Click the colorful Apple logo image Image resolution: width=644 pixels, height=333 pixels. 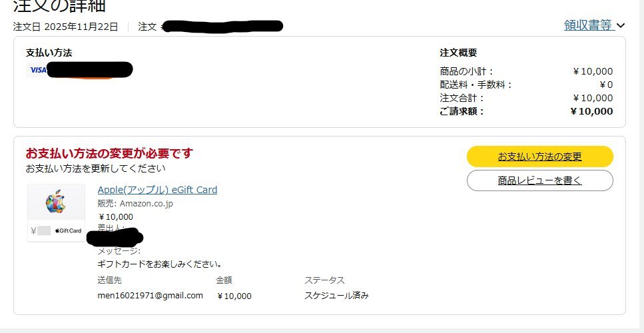pyautogui.click(x=55, y=201)
